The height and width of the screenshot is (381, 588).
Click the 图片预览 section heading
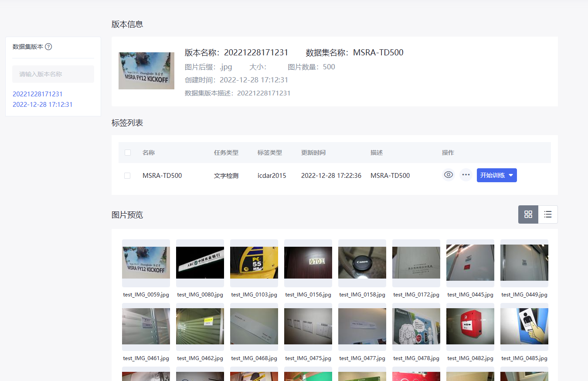(x=127, y=214)
